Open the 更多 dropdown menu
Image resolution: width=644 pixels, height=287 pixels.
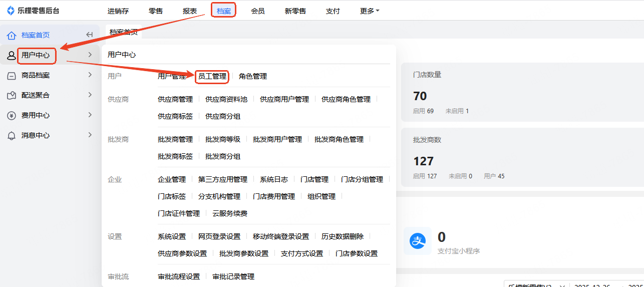tap(370, 11)
